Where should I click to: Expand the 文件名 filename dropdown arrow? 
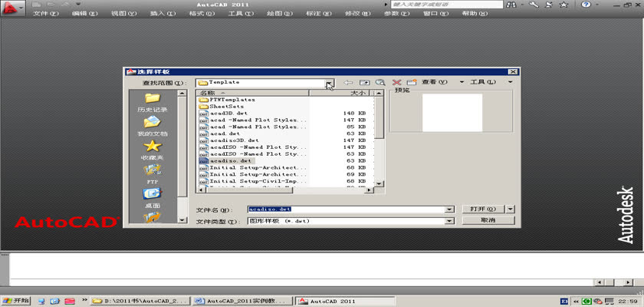[449, 209]
